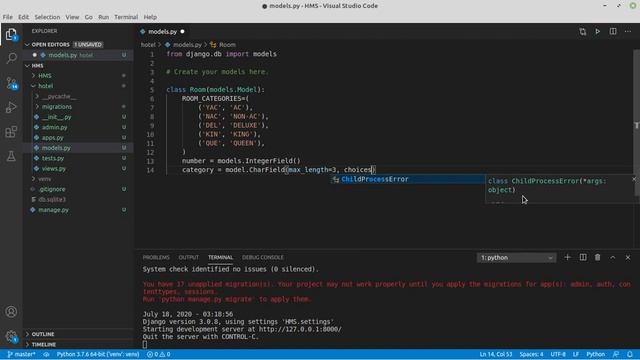Switch to the Problems tab

point(156,258)
